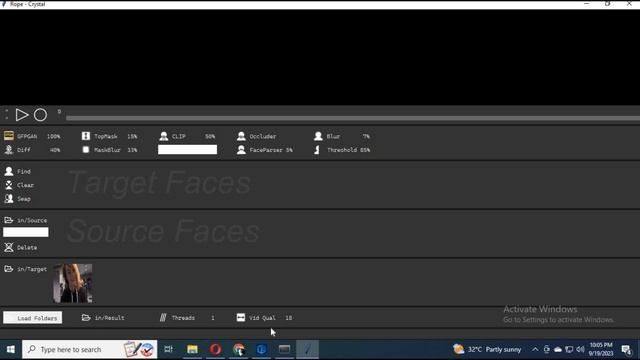
Task: Toggle the MaskBlur checkbox icon
Action: (86, 150)
